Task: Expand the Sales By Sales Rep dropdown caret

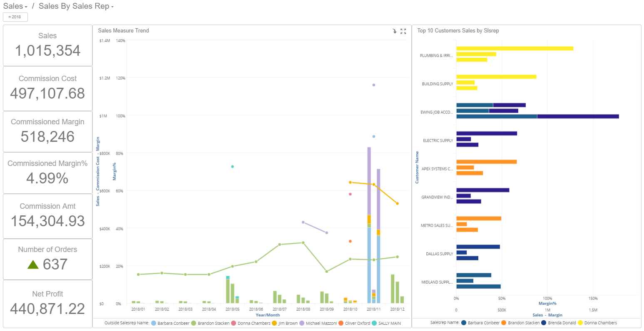Action: [112, 7]
